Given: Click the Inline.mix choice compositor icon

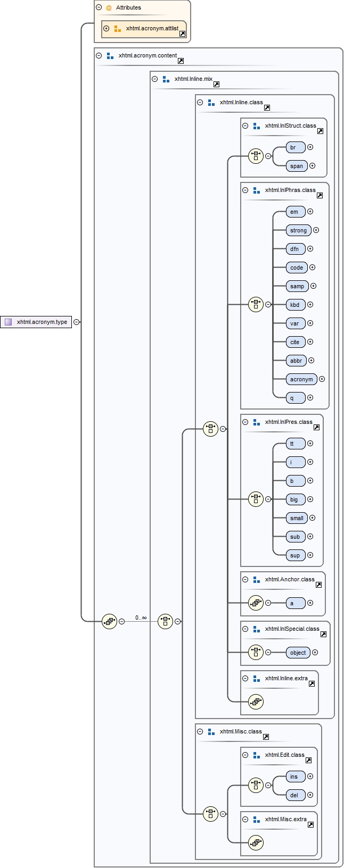Looking at the screenshot, I should (x=166, y=621).
